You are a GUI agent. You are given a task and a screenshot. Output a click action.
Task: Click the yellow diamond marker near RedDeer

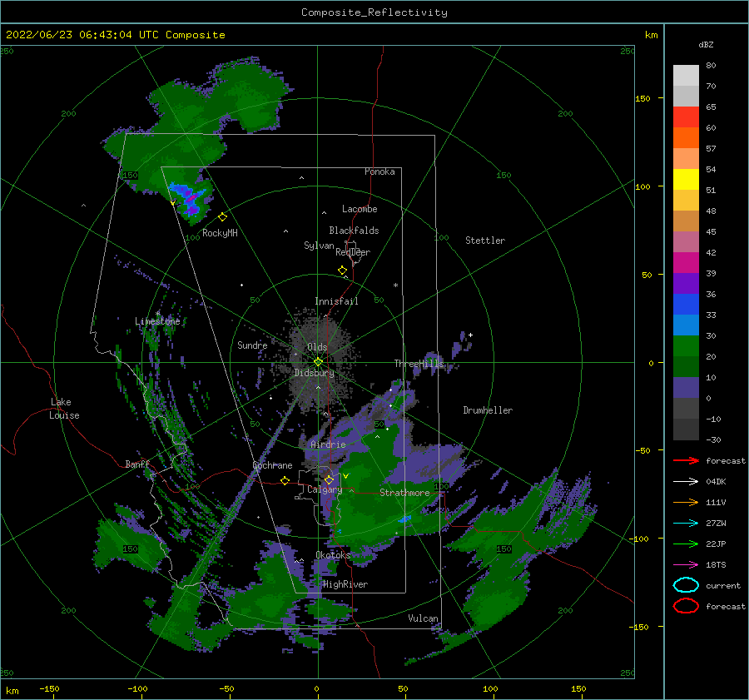point(343,270)
